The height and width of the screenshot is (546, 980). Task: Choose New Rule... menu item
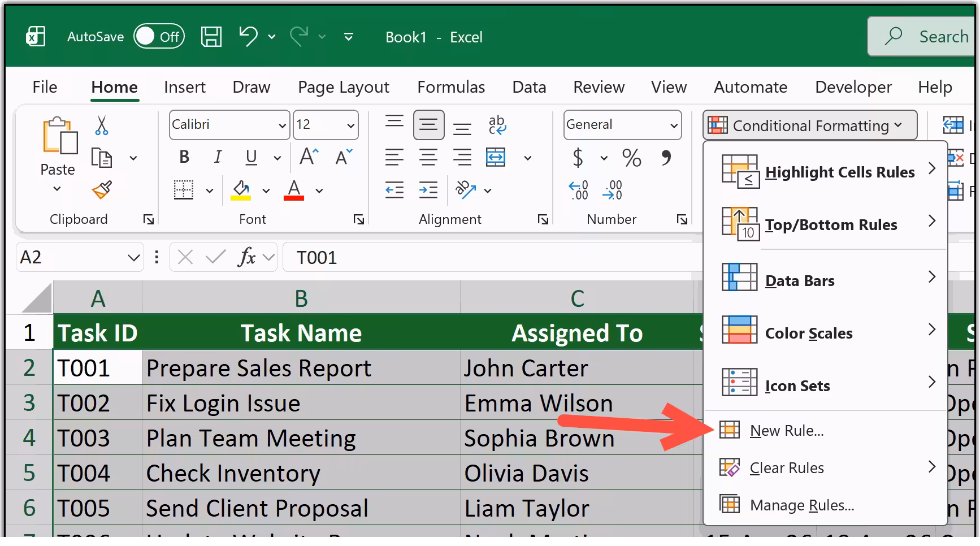click(826, 431)
